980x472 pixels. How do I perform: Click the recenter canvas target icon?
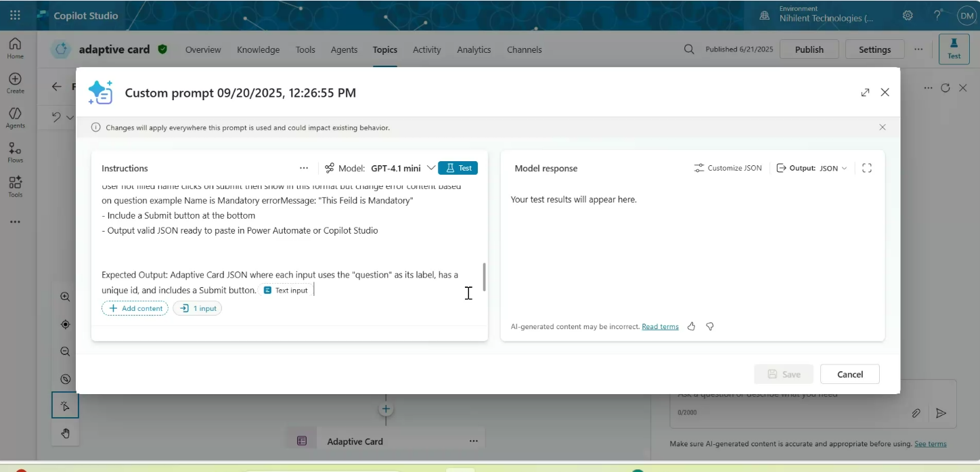tap(66, 324)
